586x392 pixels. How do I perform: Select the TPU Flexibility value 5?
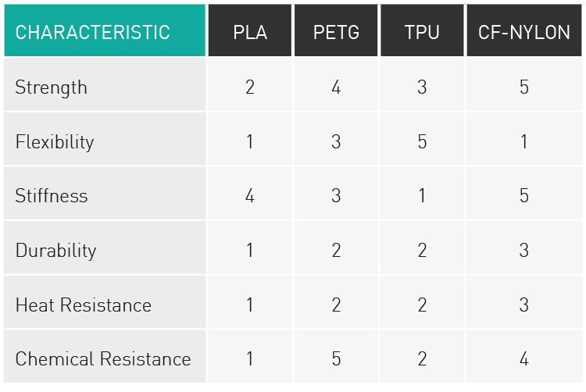(x=422, y=141)
